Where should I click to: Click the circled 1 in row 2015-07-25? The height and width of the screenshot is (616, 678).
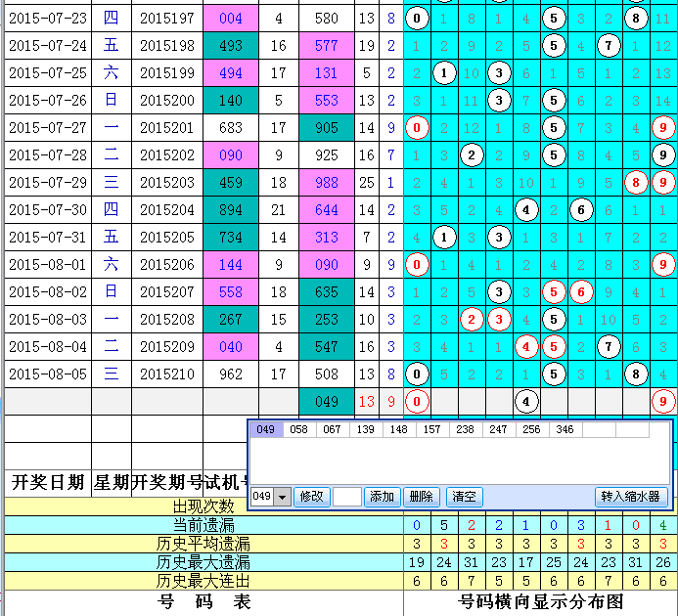coord(444,73)
